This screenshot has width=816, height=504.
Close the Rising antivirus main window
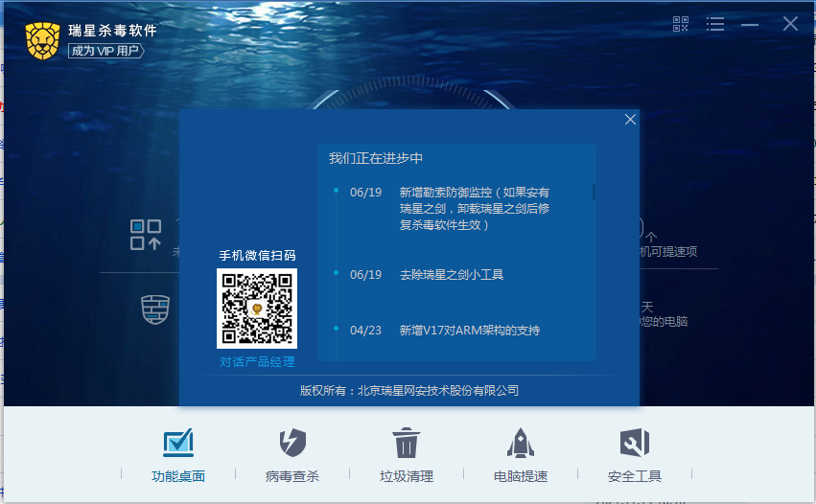point(790,23)
